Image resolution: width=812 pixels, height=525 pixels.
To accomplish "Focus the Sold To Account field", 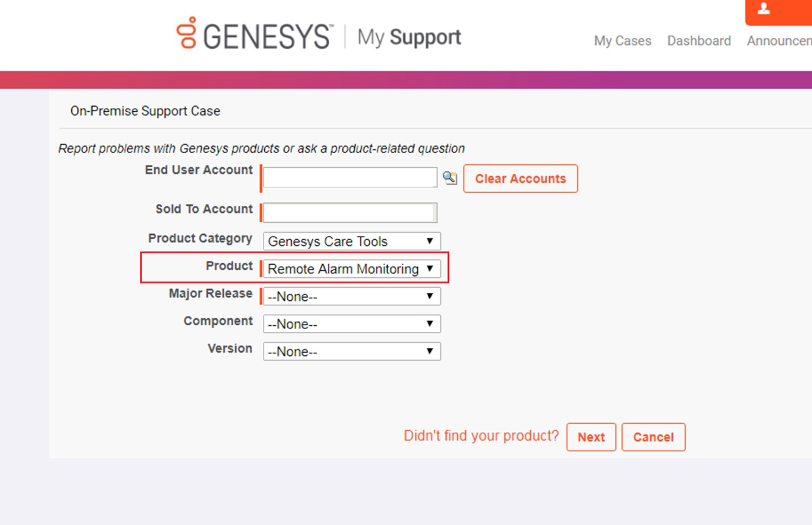I will click(x=350, y=212).
